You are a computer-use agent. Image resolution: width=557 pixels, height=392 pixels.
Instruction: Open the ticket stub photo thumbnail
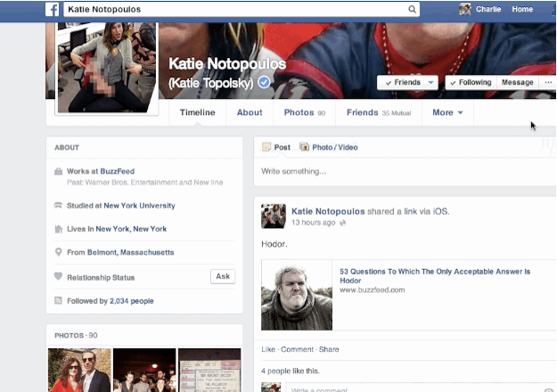coord(209,370)
